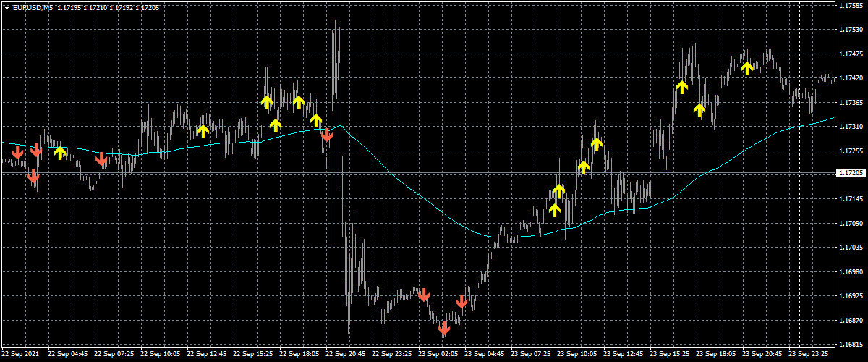Click the time label 22 Sep 18:05
Viewport: 868px width, 362px height.
[299, 355]
